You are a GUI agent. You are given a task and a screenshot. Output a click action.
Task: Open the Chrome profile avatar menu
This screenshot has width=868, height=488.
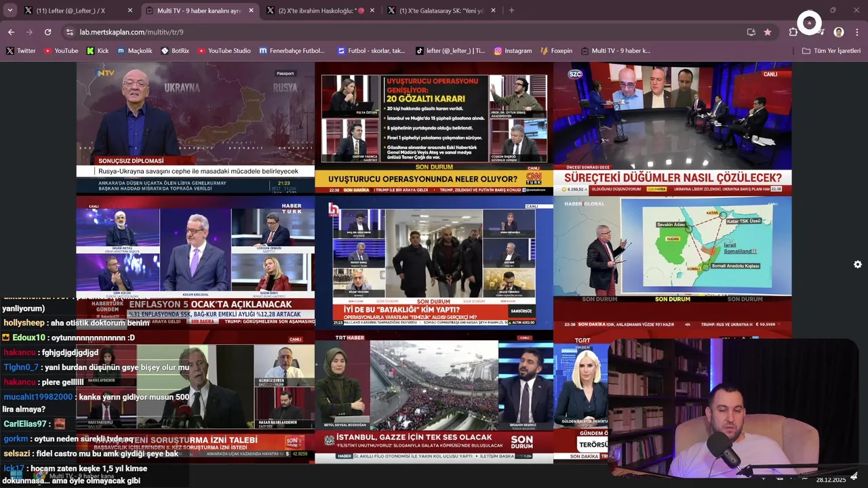tap(839, 32)
